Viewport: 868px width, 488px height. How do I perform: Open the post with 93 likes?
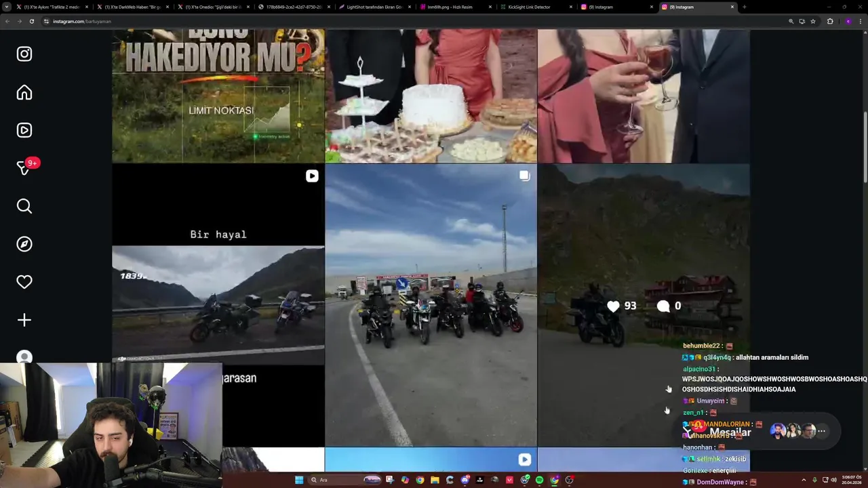click(644, 305)
